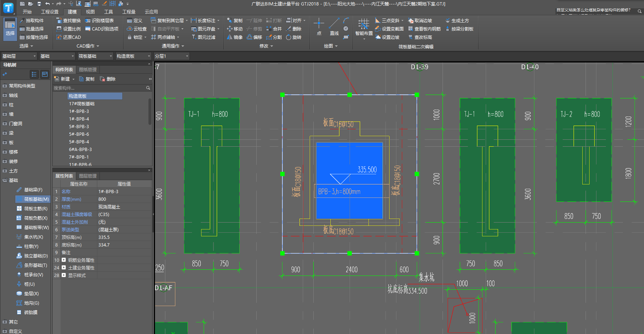Select 5#-BPB-6 in component list
This screenshot has width=644, height=334.
point(79,134)
